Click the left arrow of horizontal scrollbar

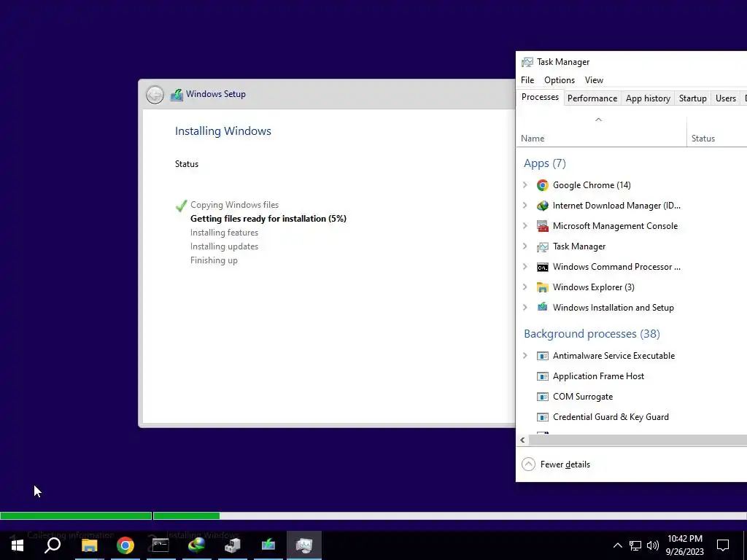pos(522,440)
